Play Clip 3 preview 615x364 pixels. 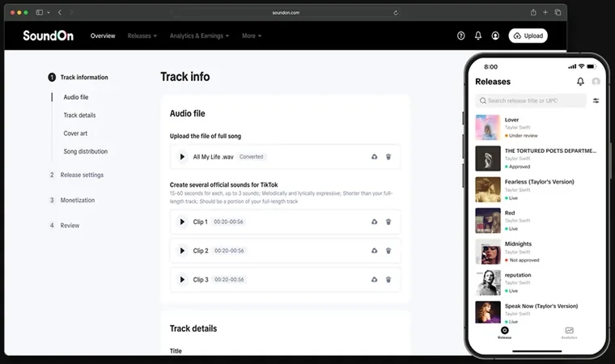click(182, 280)
